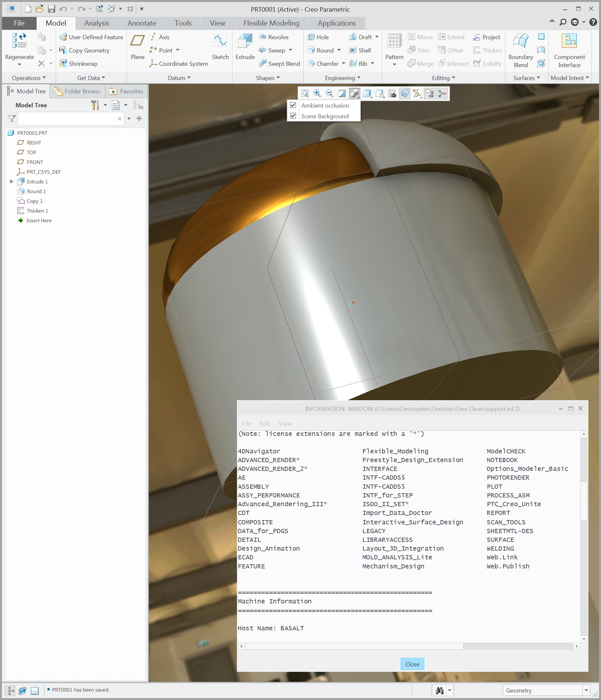601x700 pixels.
Task: Activate the Shell tool
Action: point(360,50)
